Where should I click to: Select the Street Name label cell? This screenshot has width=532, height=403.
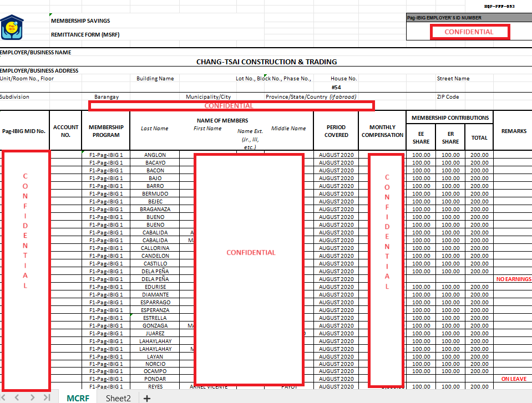[x=453, y=78]
